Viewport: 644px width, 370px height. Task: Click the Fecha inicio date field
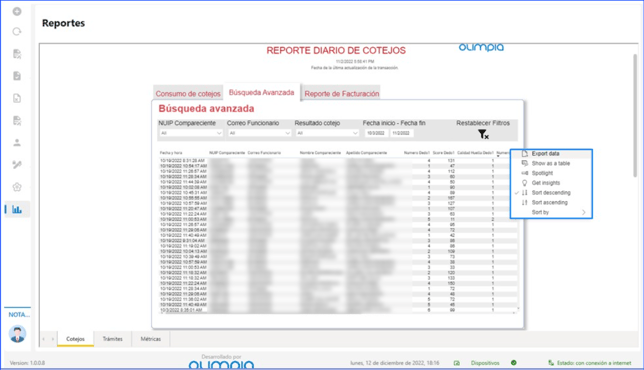coord(376,133)
